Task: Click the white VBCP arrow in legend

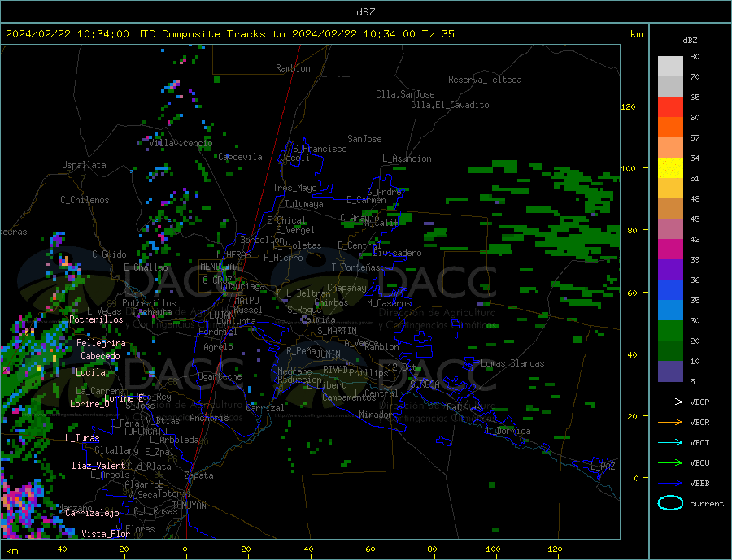Action: [670, 402]
